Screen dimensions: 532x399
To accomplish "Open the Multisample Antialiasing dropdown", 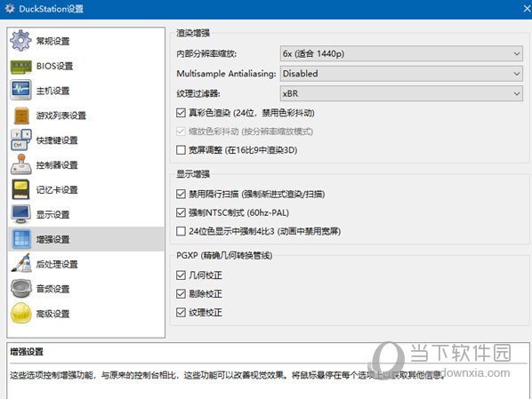I will coord(401,74).
